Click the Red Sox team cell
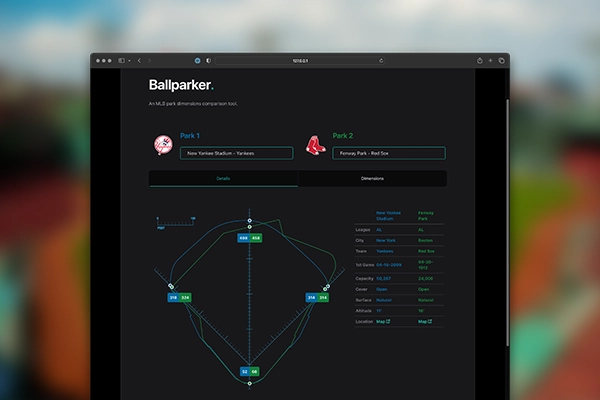 click(x=426, y=251)
